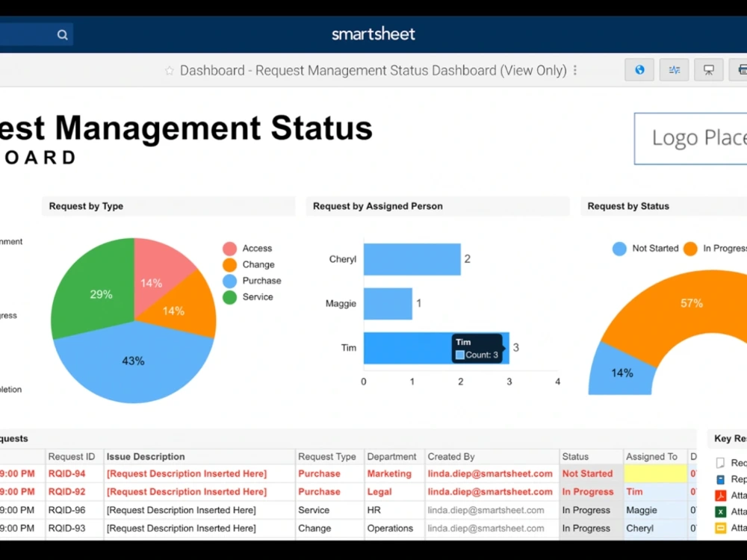The width and height of the screenshot is (747, 560).
Task: View the dashboard activity log icon
Action: click(674, 69)
